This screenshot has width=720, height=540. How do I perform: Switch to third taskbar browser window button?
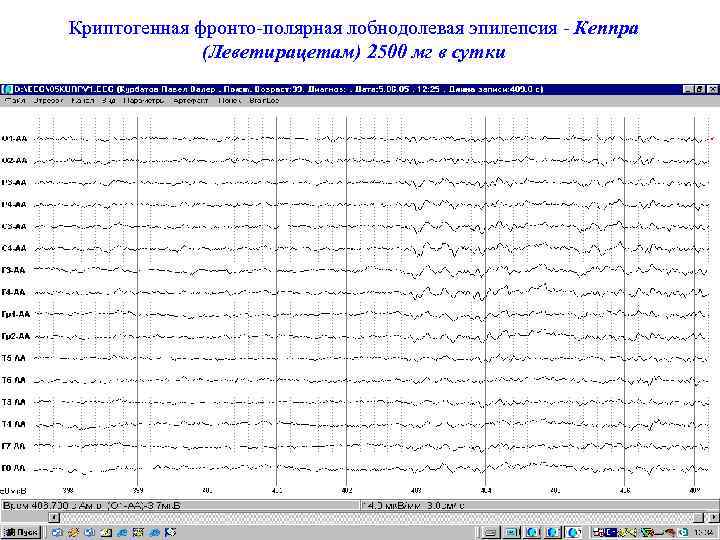[x=532, y=532]
